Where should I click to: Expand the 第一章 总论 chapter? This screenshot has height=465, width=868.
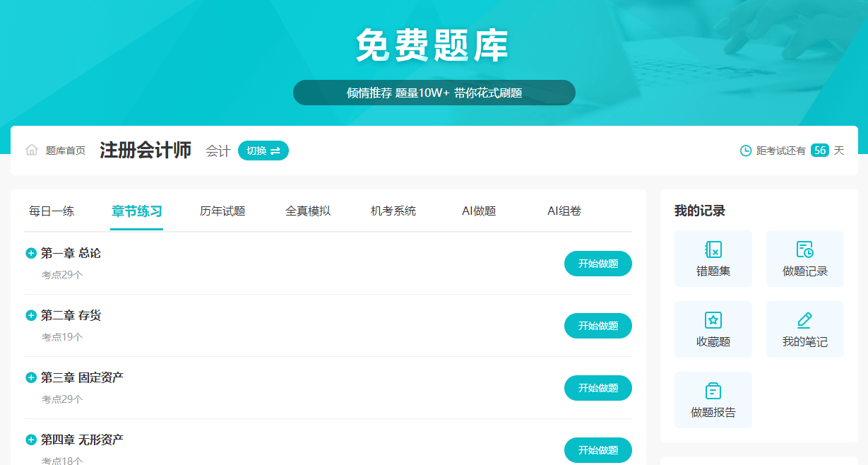pos(31,254)
